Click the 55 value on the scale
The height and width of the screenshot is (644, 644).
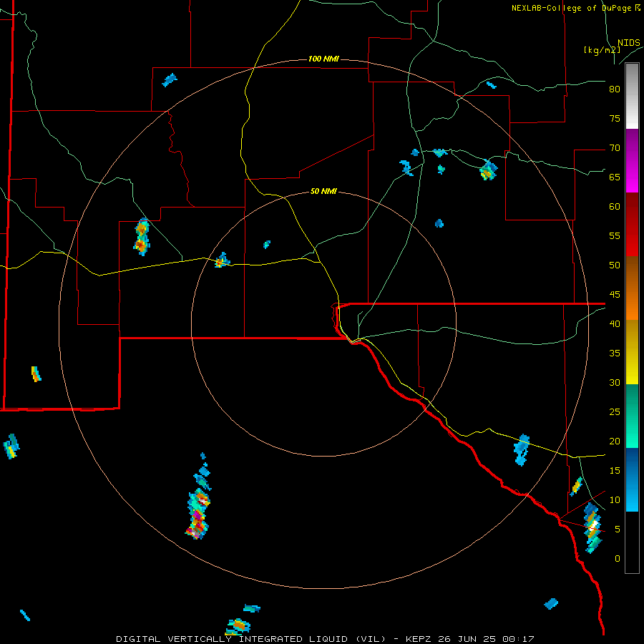(x=615, y=235)
